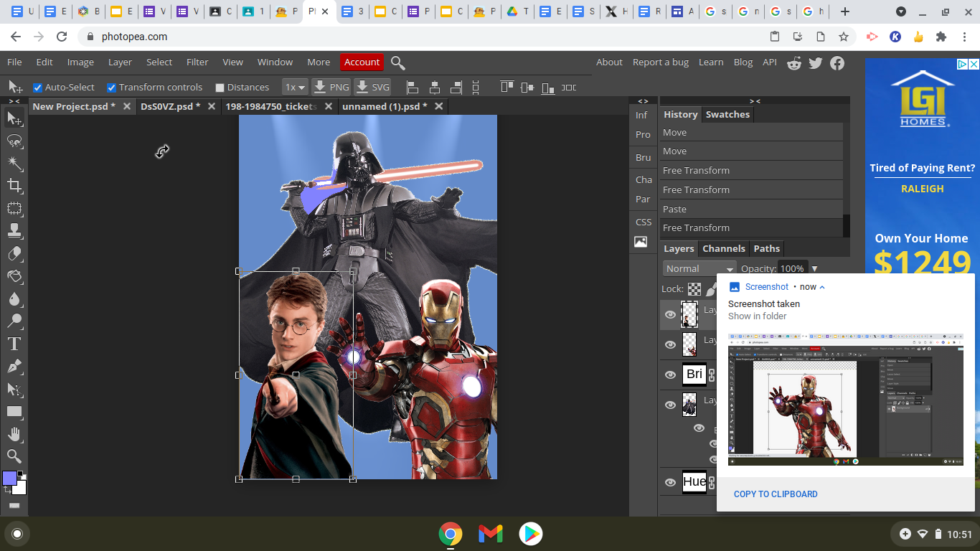Click the foreground color swatch

[x=9, y=479]
